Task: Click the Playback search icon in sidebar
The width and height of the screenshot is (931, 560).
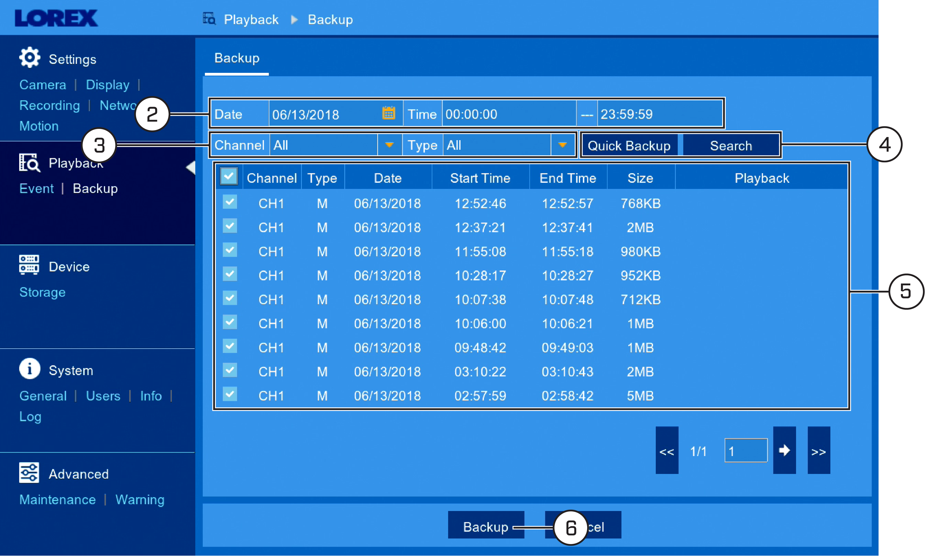Action: (x=29, y=163)
